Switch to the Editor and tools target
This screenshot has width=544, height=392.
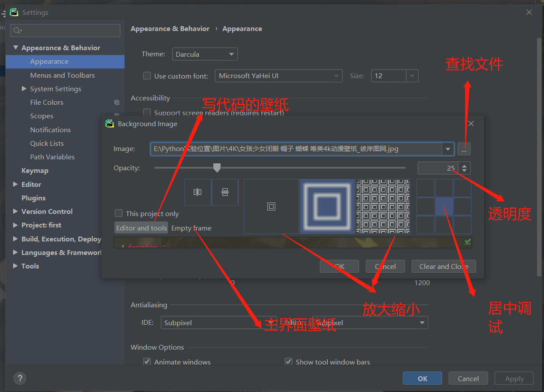pyautogui.click(x=142, y=228)
